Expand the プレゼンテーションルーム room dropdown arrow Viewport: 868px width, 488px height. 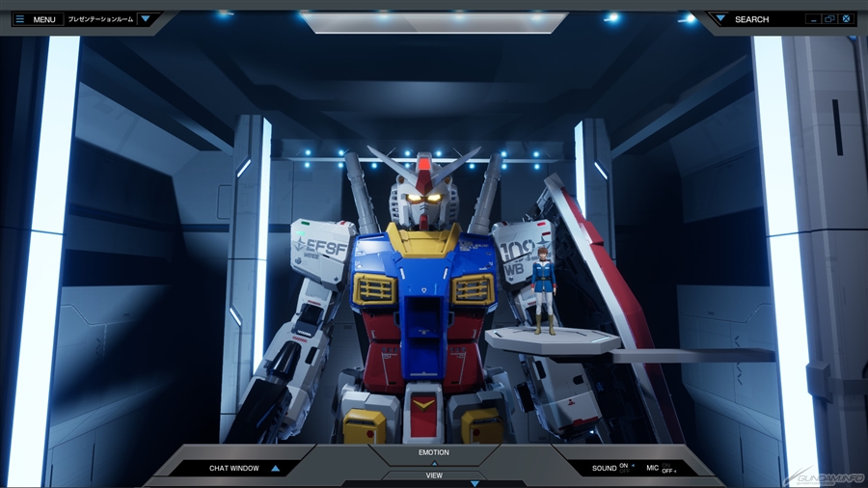coord(146,18)
